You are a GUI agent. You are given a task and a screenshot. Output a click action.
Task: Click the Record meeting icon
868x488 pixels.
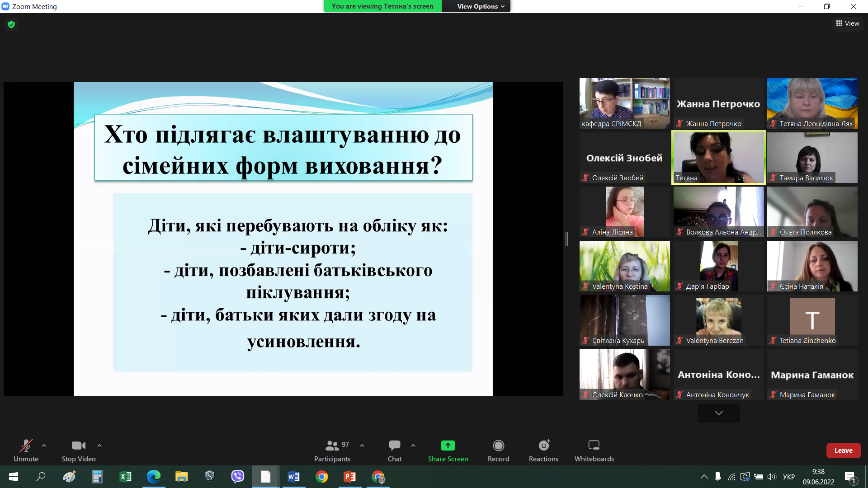(498, 446)
